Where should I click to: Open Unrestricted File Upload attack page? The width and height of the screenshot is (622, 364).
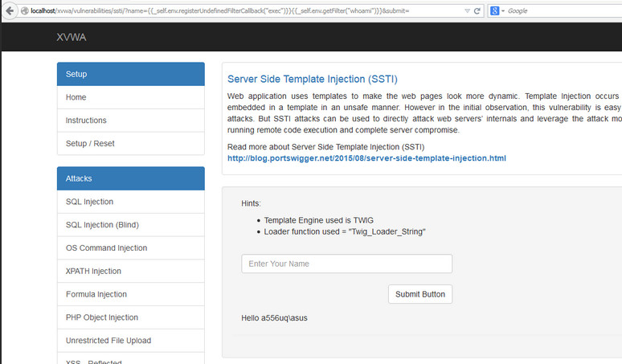pyautogui.click(x=131, y=341)
